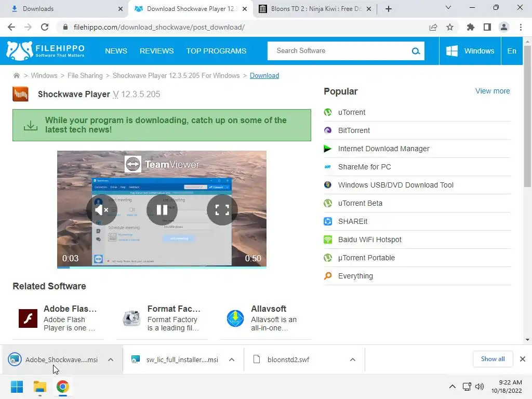Open Windows Start menu
The width and height of the screenshot is (532, 399).
[x=17, y=387]
